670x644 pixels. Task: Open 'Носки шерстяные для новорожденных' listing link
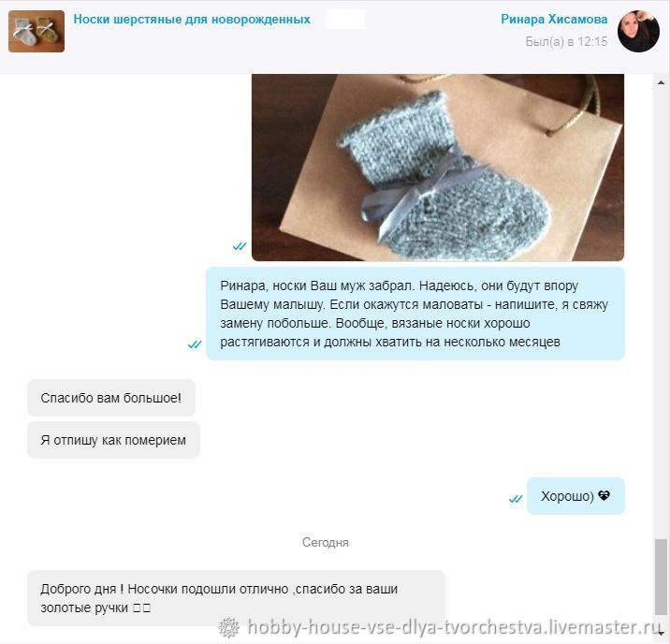click(x=192, y=20)
